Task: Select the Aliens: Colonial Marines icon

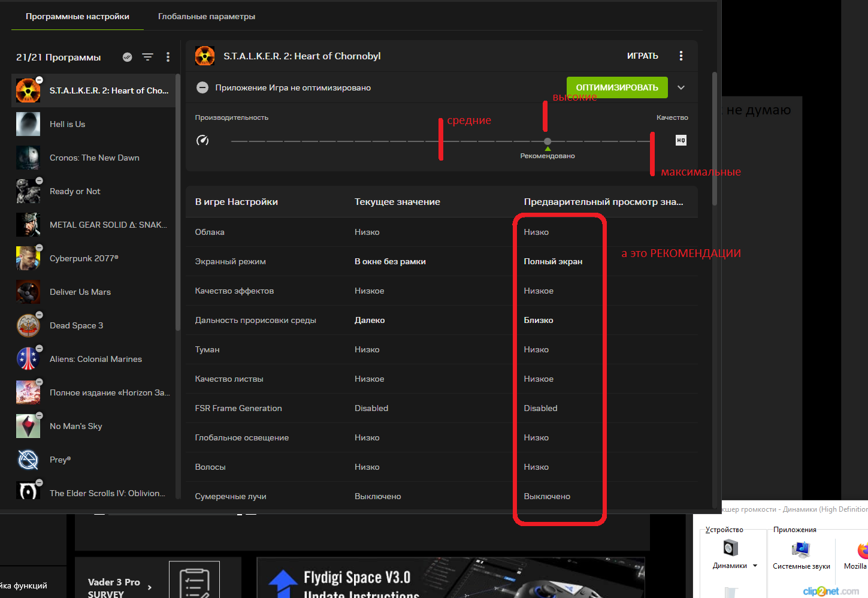Action: point(28,359)
